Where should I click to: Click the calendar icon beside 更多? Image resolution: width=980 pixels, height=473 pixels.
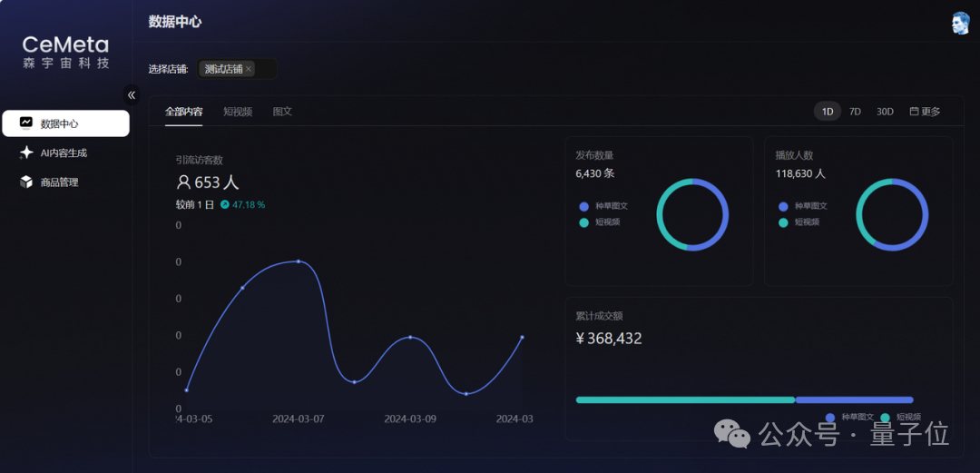click(x=914, y=112)
